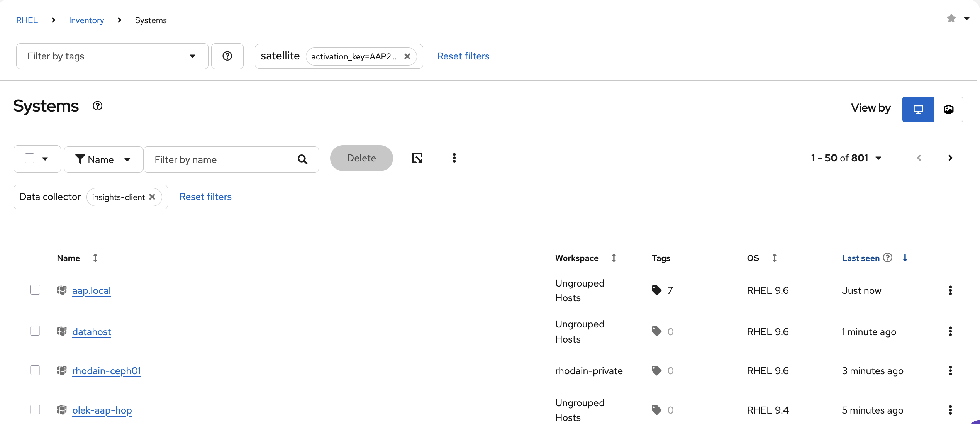This screenshot has height=424, width=980.
Task: Open the Inventory breadcrumb link
Action: pyautogui.click(x=86, y=20)
